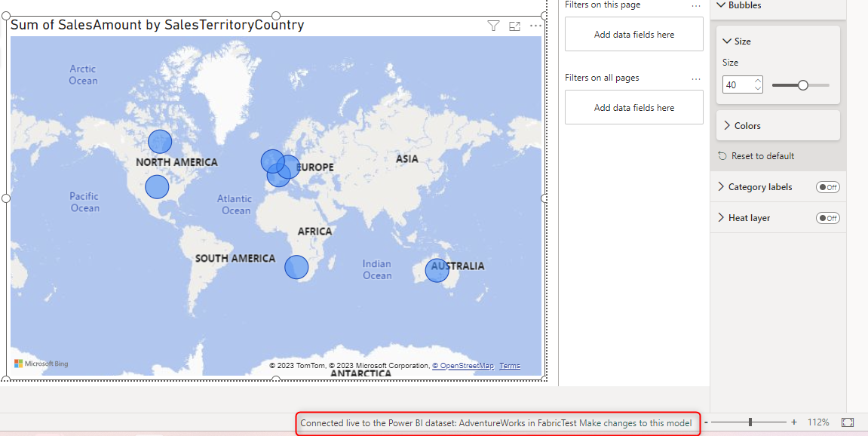Turn on the Heat layer toggle
Viewport: 868px width, 436px height.
click(827, 218)
